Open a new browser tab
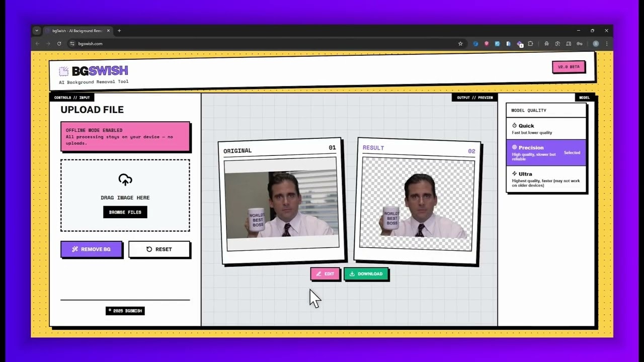The width and height of the screenshot is (644, 362). (x=119, y=31)
